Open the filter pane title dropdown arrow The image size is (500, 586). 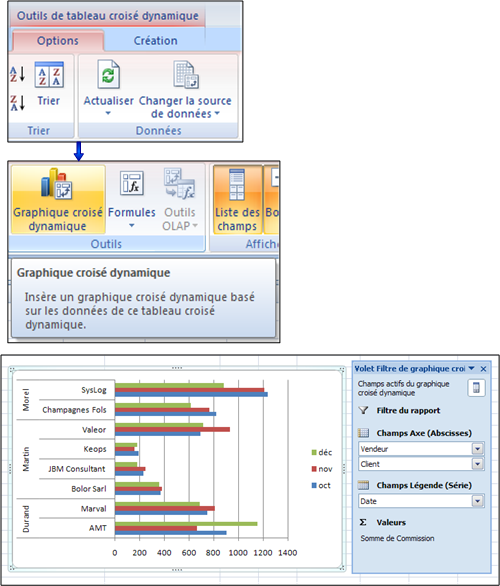click(472, 368)
